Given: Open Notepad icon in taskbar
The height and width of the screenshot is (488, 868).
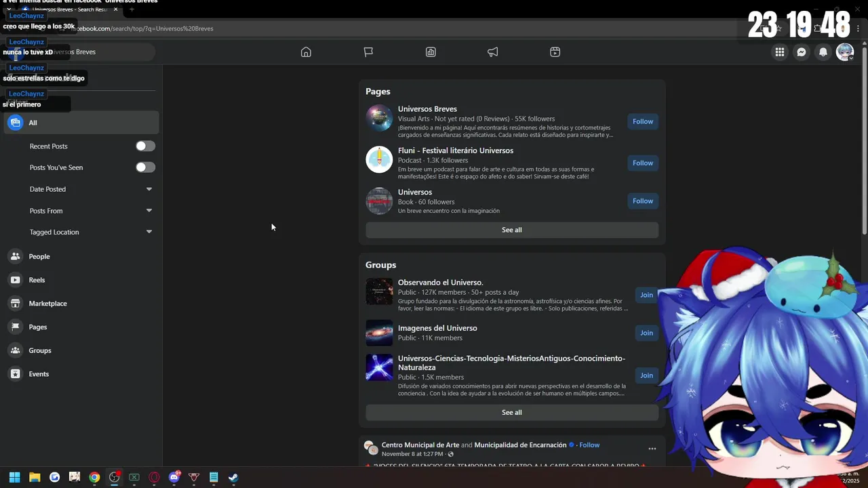Looking at the screenshot, I should [x=214, y=477].
